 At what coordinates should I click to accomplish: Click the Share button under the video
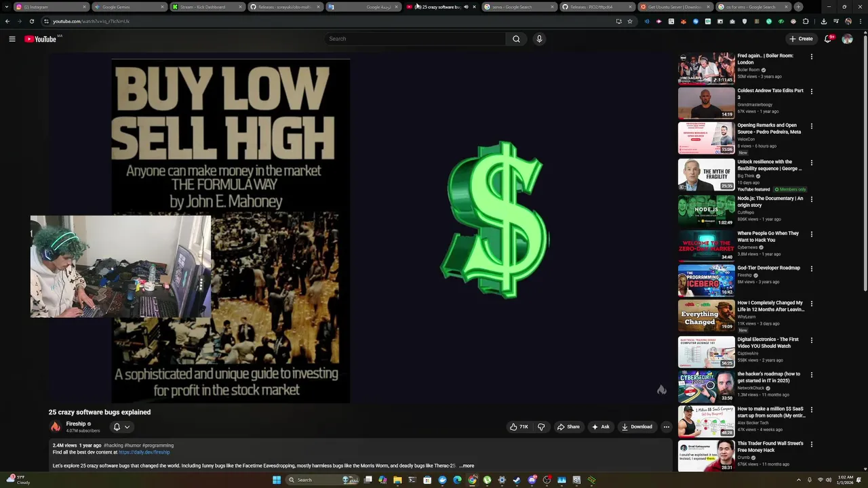[568, 427]
